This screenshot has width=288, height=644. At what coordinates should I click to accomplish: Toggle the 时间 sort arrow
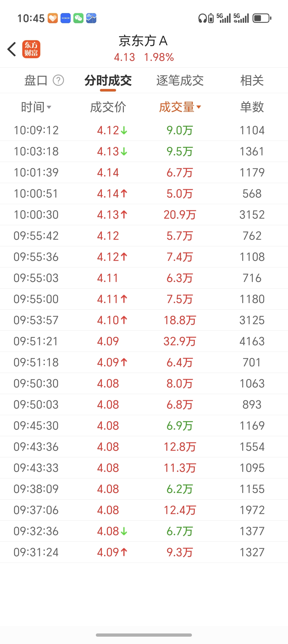pyautogui.click(x=49, y=107)
